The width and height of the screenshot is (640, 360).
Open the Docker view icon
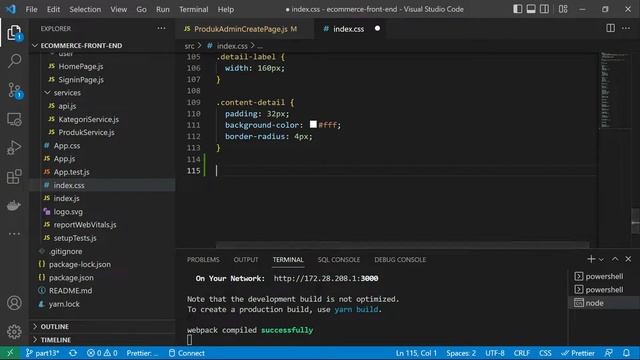tap(14, 205)
